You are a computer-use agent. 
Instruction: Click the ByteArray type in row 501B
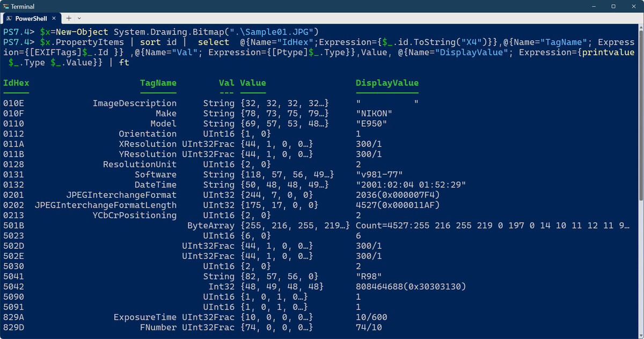coord(211,226)
